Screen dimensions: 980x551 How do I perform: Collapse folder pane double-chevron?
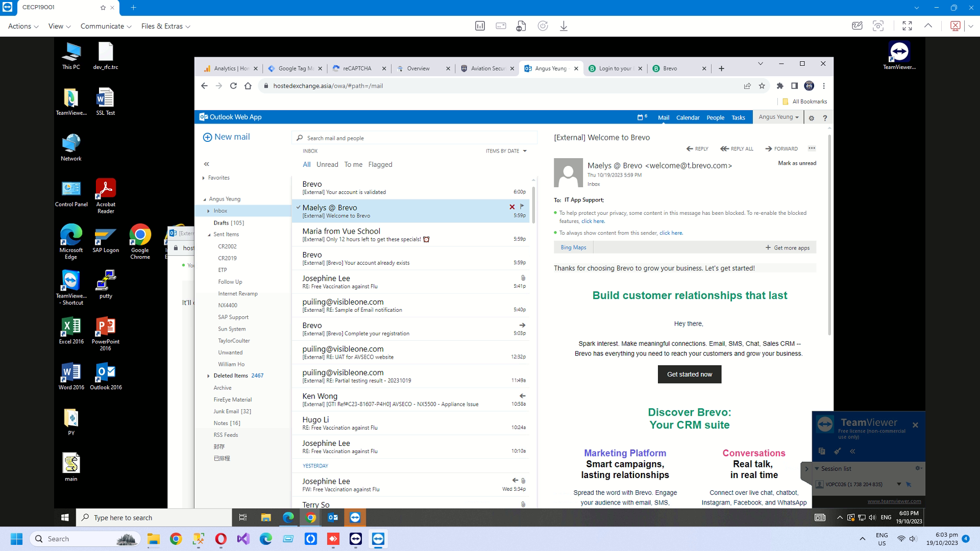(x=206, y=164)
